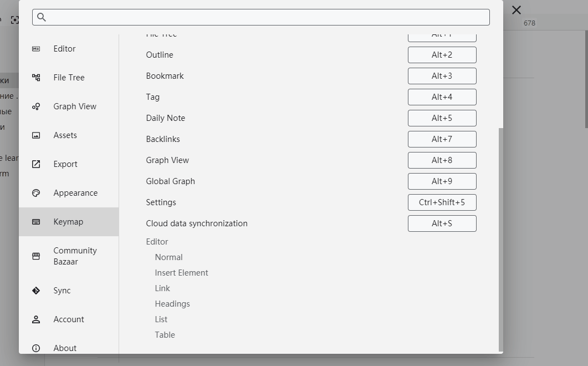Image resolution: width=588 pixels, height=366 pixels.
Task: Expand the List keymap group
Action: pyautogui.click(x=161, y=319)
